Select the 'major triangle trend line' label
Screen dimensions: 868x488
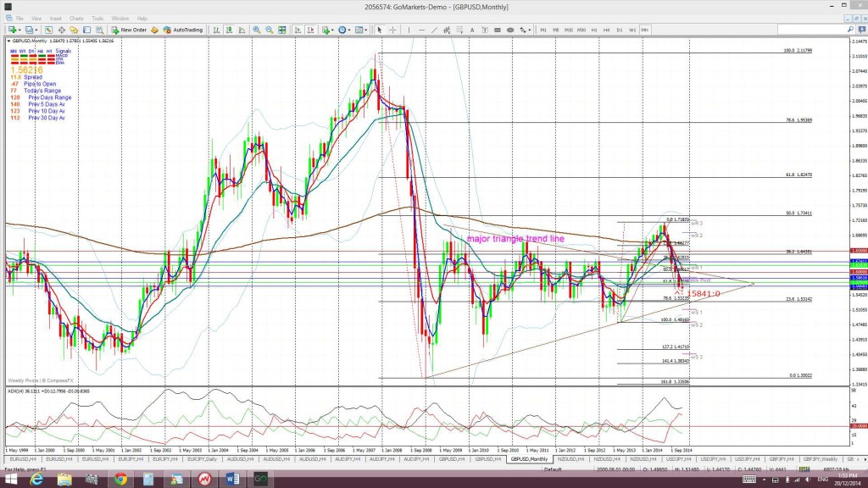515,238
